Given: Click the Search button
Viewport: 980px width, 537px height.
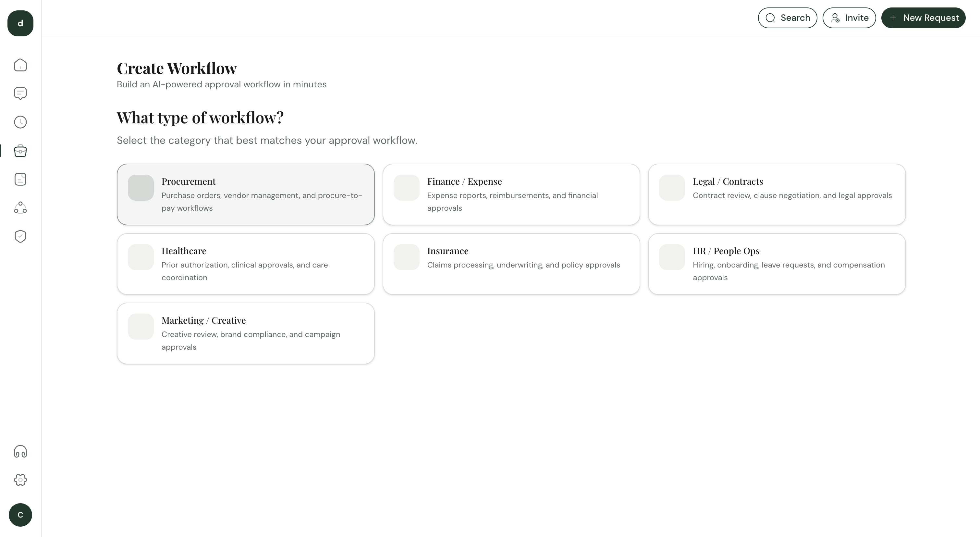Looking at the screenshot, I should (787, 18).
